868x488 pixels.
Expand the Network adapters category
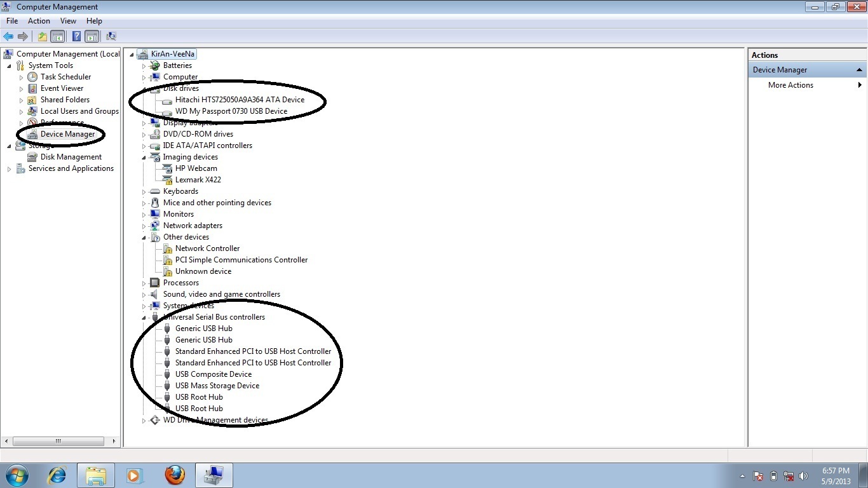[144, 226]
